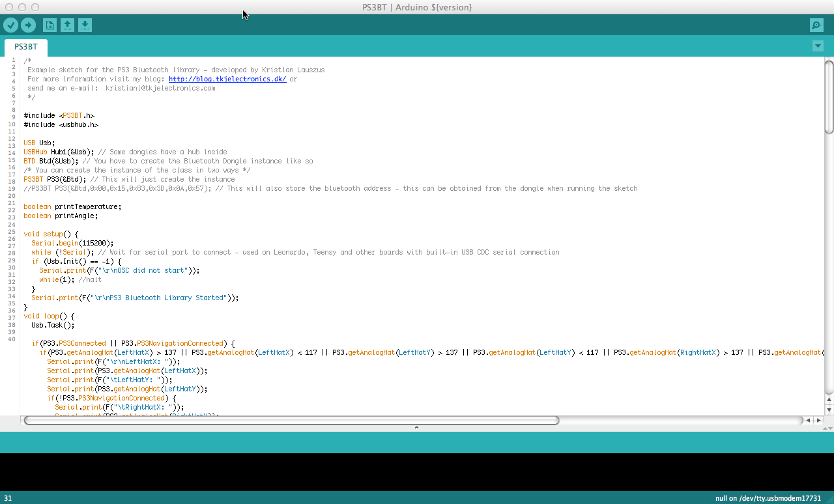Click the vertical scrollbar up arrow
Screen dimensions: 834x504
click(829, 400)
